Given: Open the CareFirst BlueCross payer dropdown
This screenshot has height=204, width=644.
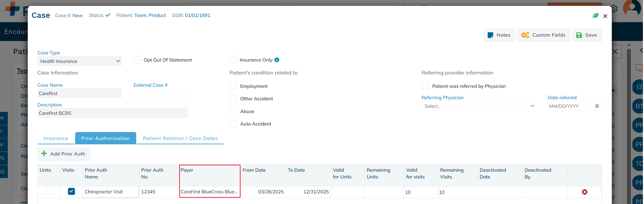Looking at the screenshot, I should [209, 192].
